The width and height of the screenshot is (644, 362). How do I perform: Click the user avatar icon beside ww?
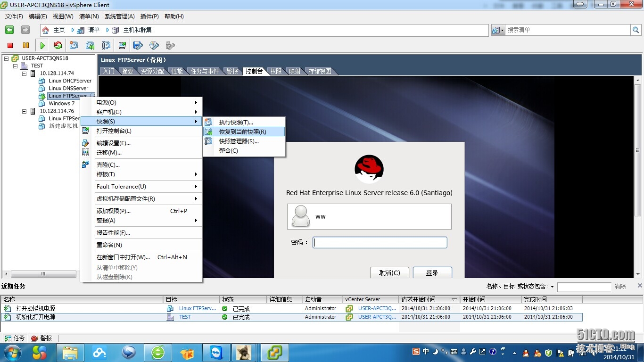301,216
